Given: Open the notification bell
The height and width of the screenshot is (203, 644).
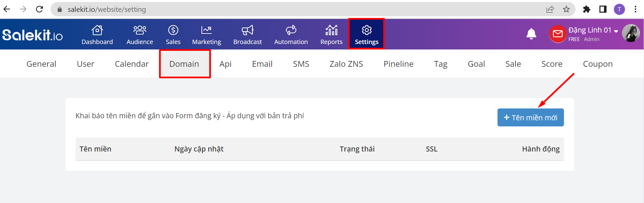Looking at the screenshot, I should click(531, 34).
